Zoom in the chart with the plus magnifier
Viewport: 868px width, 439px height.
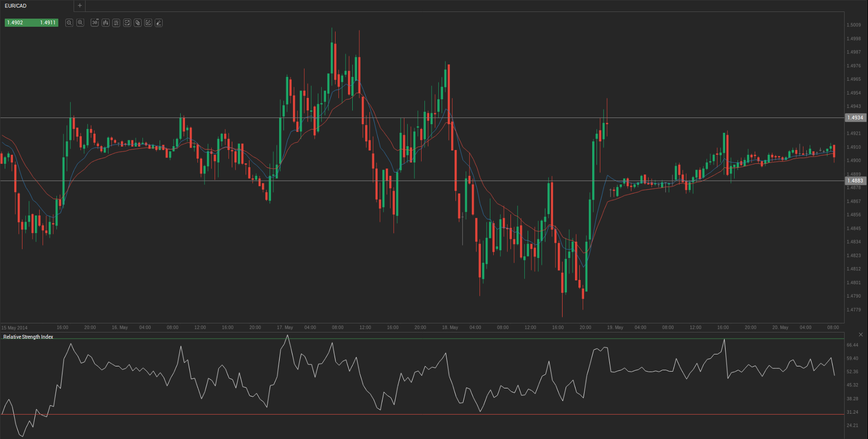click(x=80, y=23)
